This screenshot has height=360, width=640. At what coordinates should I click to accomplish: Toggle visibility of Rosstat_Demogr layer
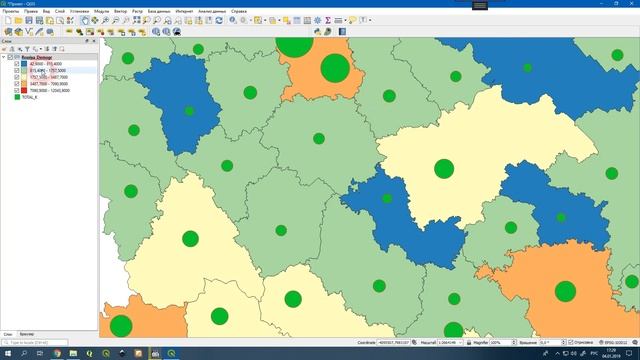click(10, 58)
